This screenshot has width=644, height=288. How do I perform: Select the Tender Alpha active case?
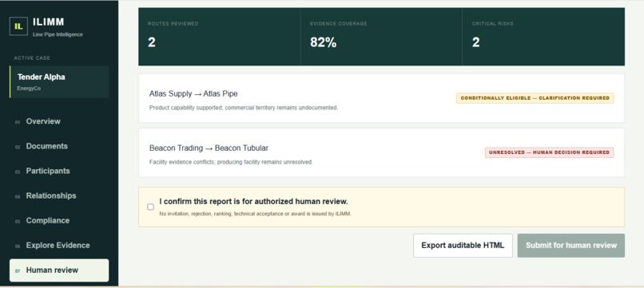tap(59, 81)
